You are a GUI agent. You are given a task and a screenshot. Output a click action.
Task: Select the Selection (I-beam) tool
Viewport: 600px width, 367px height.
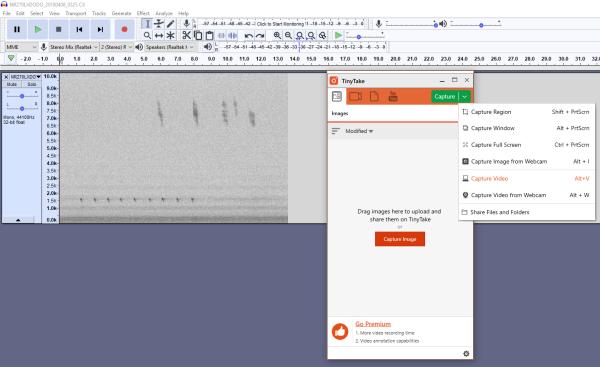point(147,24)
